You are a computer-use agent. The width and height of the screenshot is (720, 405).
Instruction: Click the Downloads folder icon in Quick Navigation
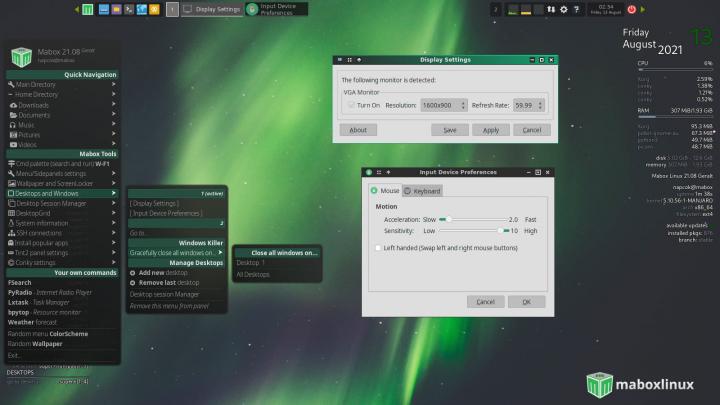pos(12,105)
